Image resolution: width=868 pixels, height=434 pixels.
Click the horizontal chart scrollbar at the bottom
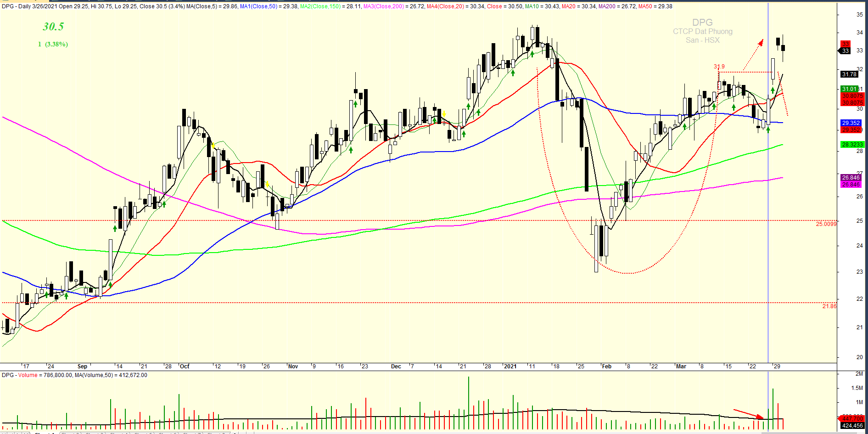pyautogui.click(x=505, y=433)
